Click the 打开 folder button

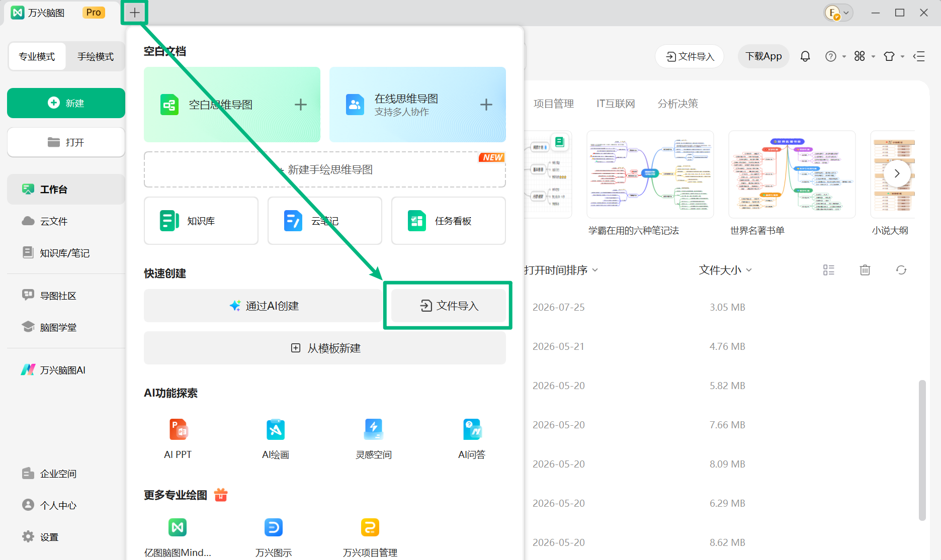pyautogui.click(x=66, y=142)
